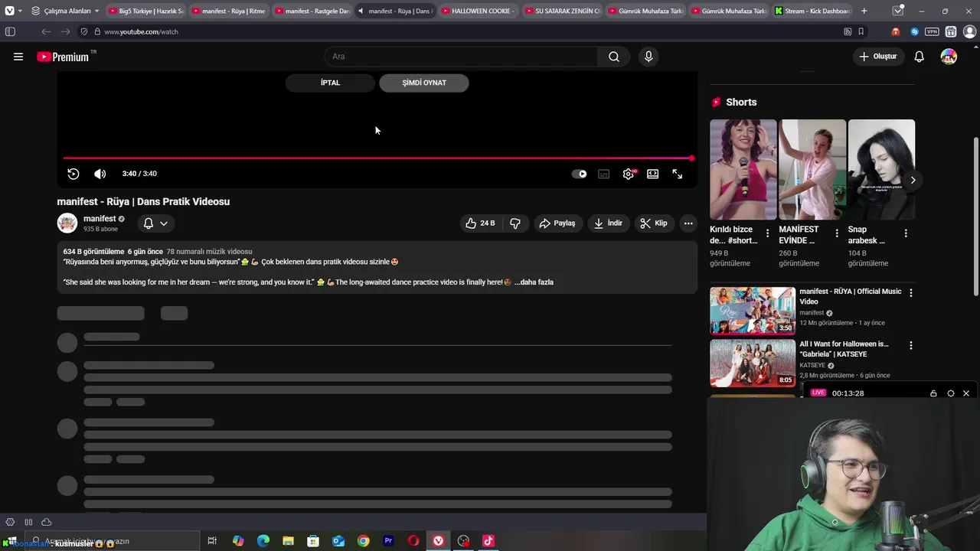Open video settings gear
Screen dimensions: 980x551
629,174
